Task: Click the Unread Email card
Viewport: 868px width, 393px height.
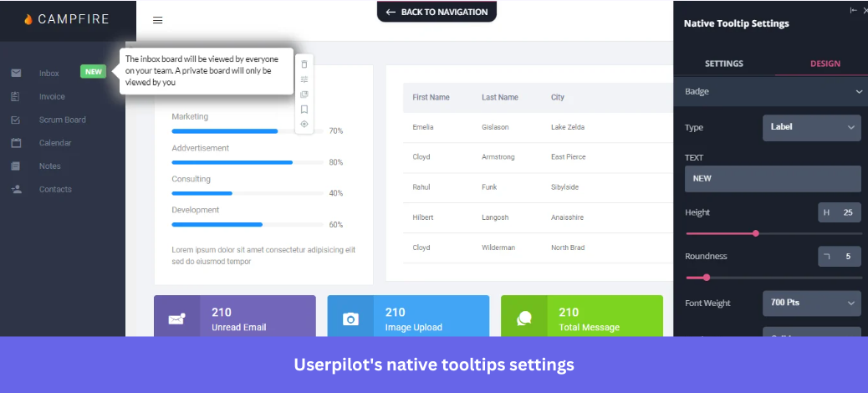Action: click(x=235, y=316)
